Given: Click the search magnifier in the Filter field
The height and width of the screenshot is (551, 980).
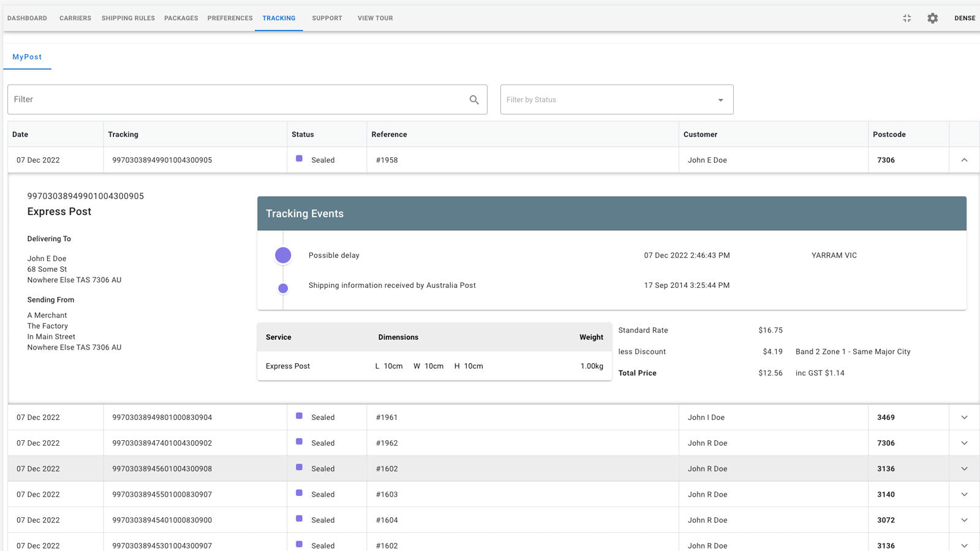Looking at the screenshot, I should [473, 99].
